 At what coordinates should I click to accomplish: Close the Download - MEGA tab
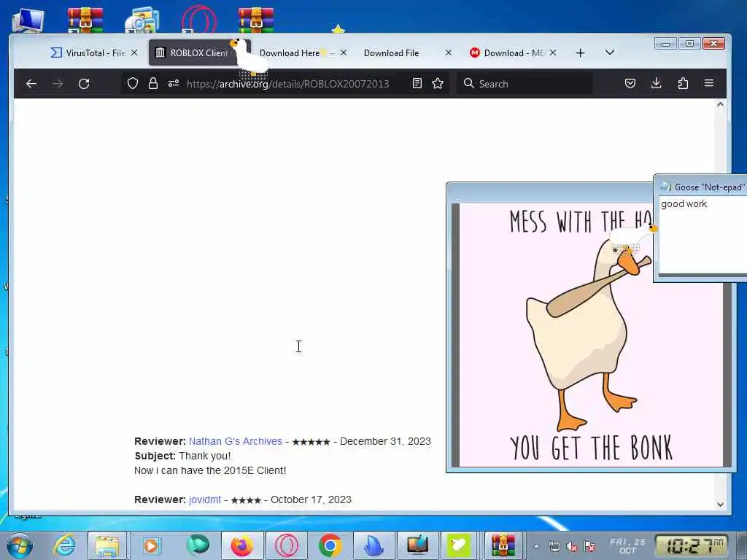[553, 52]
